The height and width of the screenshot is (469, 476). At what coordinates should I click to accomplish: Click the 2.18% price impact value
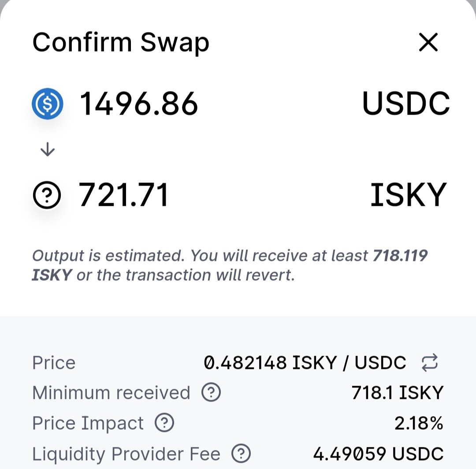click(x=419, y=423)
